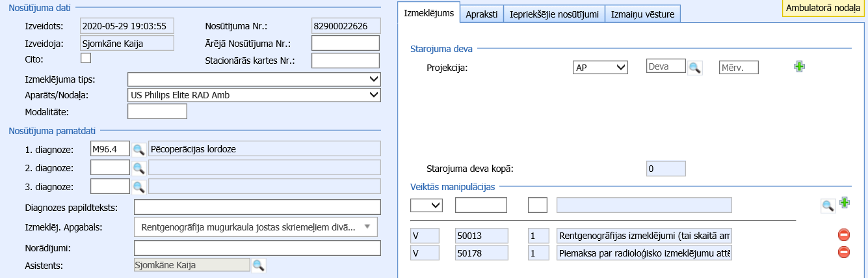Switch to the Apraksti tab
Screen dimensions: 868x278
(481, 14)
